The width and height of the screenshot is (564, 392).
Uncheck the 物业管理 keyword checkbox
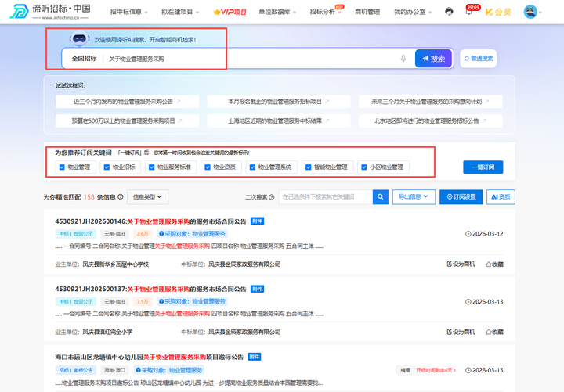click(62, 167)
